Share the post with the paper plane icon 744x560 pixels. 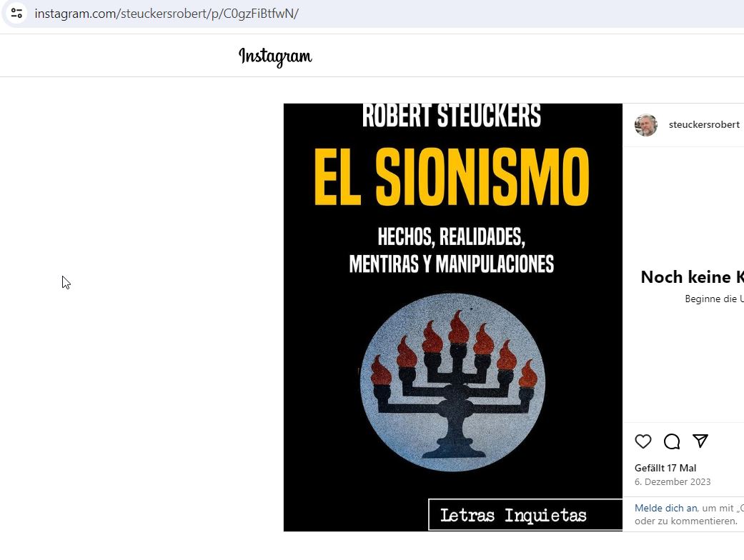click(700, 441)
